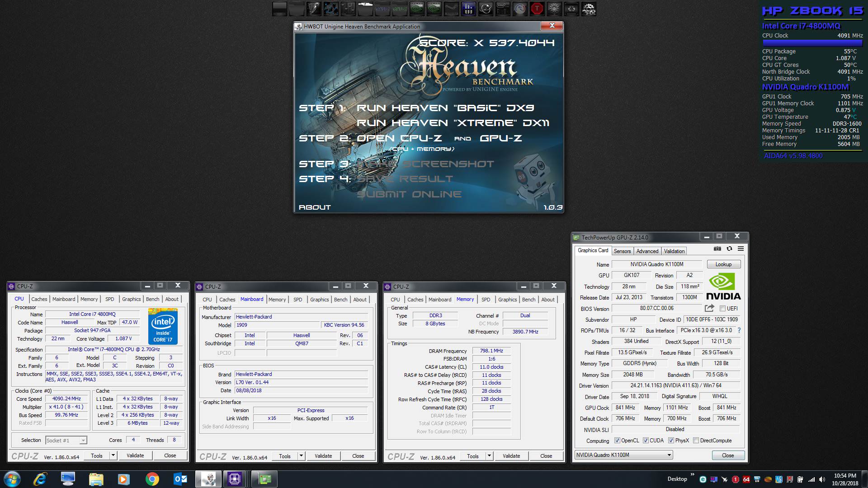Open Bench tab in CPU-Z Version 01.44 window

coord(340,300)
